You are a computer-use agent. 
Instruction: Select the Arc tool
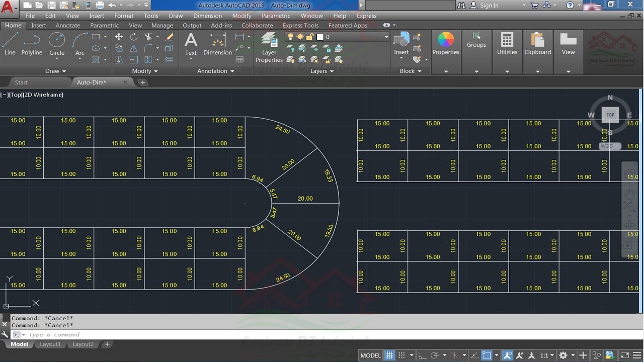80,44
